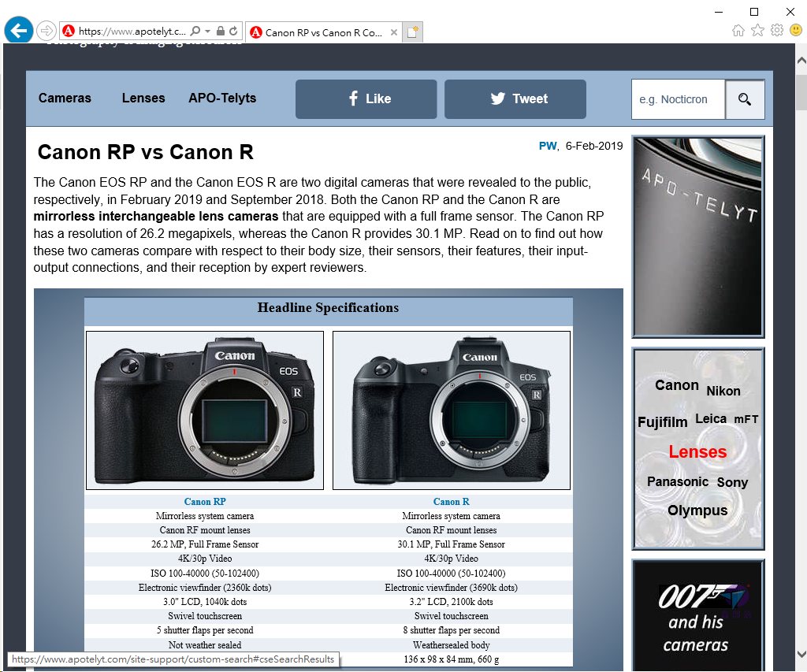Click red Lenses in the brand cloud
Viewport: 807px width, 672px height.
(x=697, y=451)
